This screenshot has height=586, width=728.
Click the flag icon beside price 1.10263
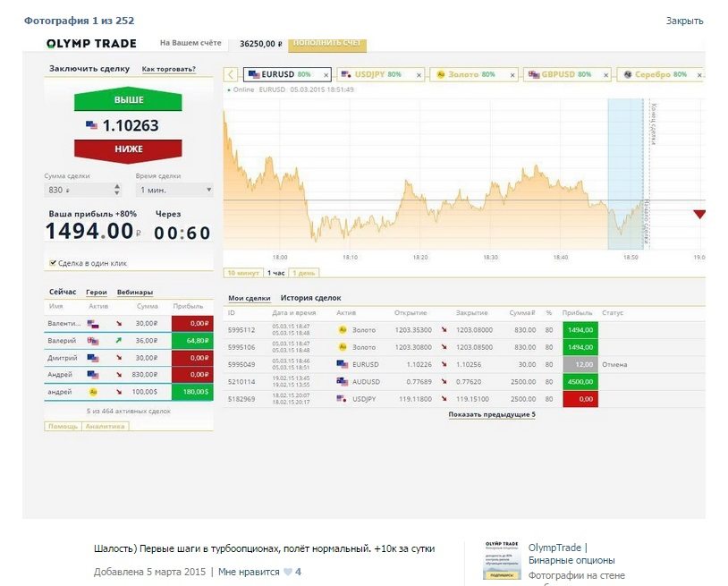(91, 125)
